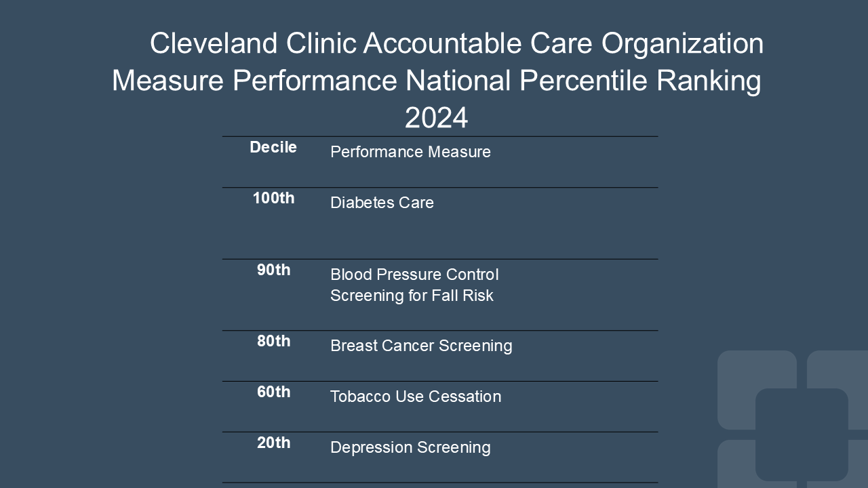Click the Breast Cancer Screening measure
868x488 pixels.
coord(421,346)
